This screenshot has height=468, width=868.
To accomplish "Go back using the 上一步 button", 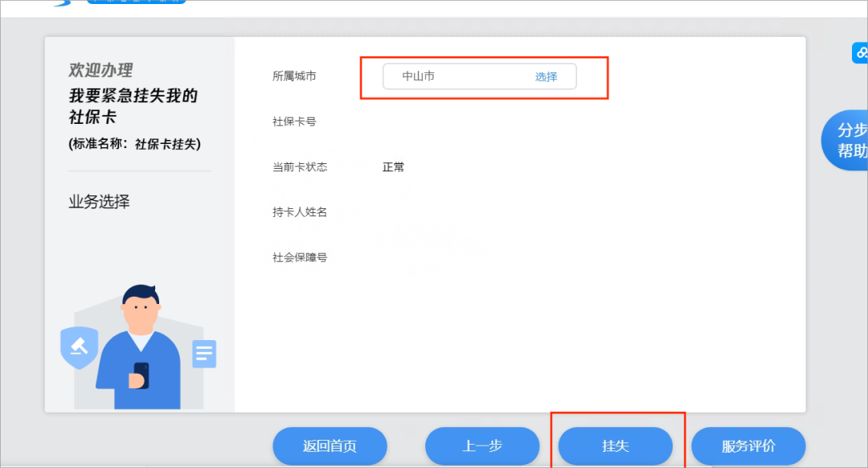I will click(482, 445).
